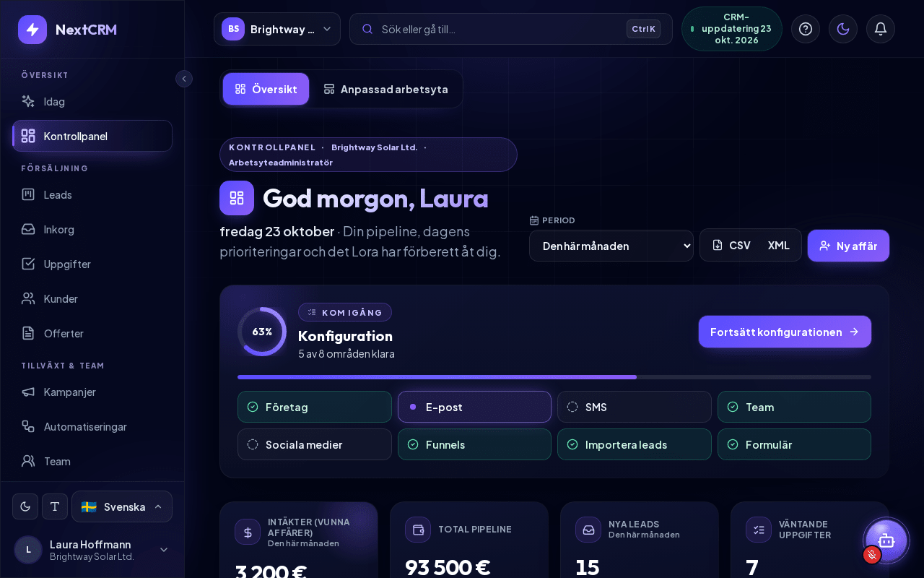924x578 pixels.
Task: Go to Kampanjer
Action: coord(92,392)
